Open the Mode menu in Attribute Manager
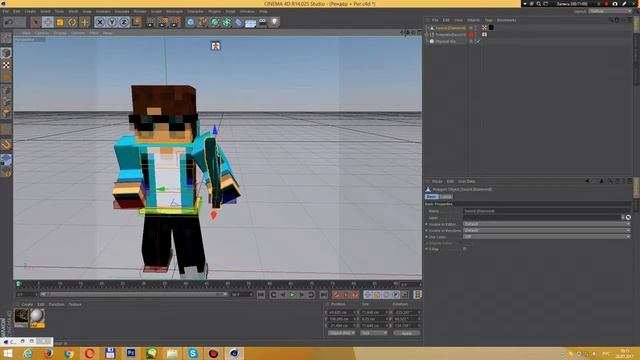 pyautogui.click(x=437, y=181)
